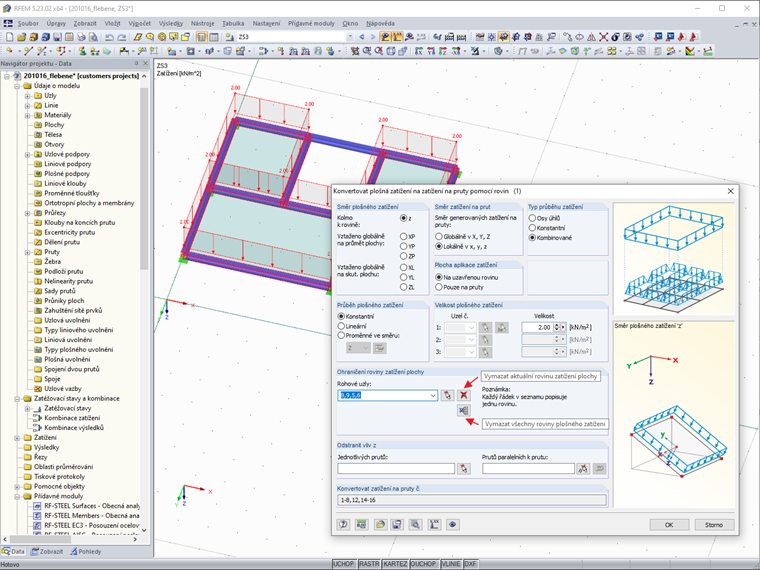Open the Soubor menu
This screenshot has height=570, width=760.
[28, 23]
